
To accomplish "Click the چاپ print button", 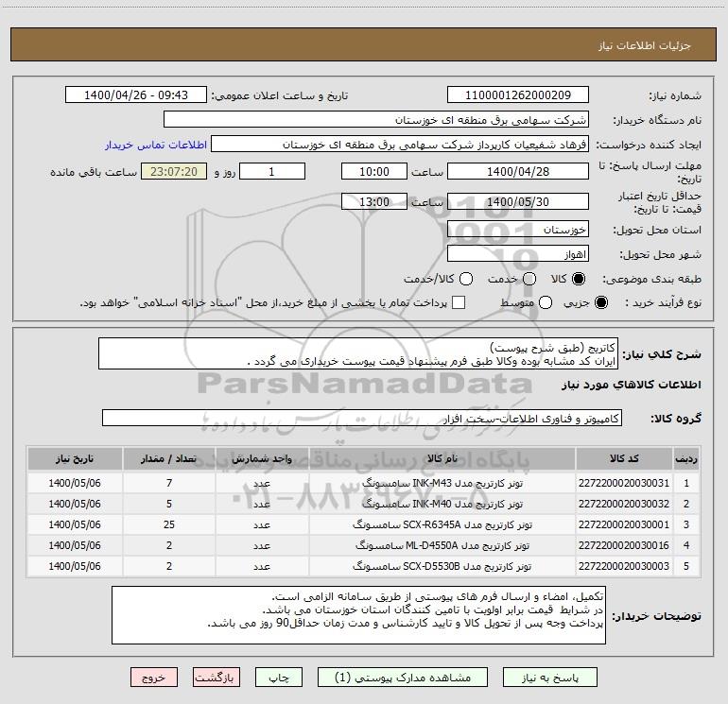I will (x=279, y=678).
